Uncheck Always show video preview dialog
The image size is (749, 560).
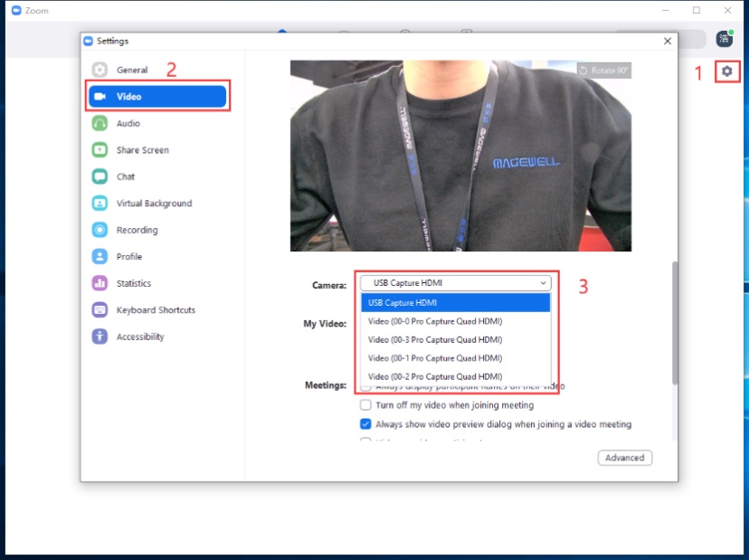point(365,424)
